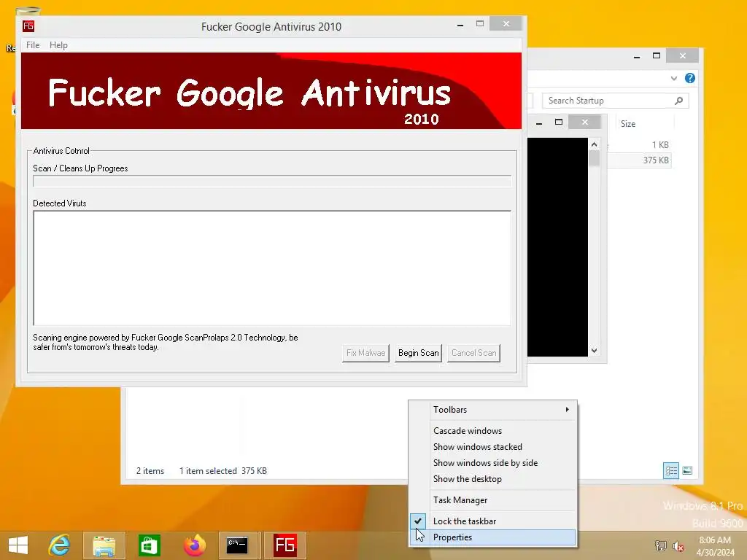
Task: Click the Size column header in Explorer
Action: pyautogui.click(x=645, y=124)
